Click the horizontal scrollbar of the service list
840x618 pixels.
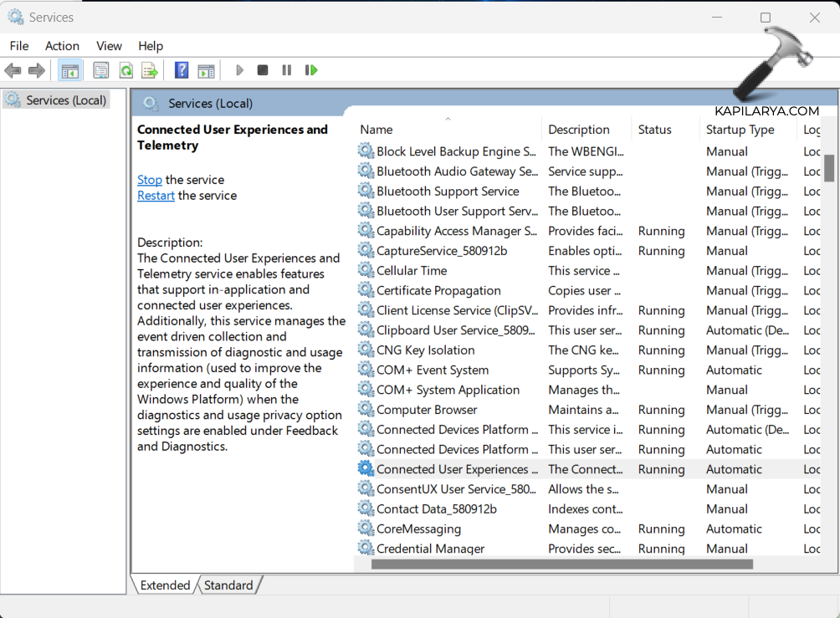561,564
